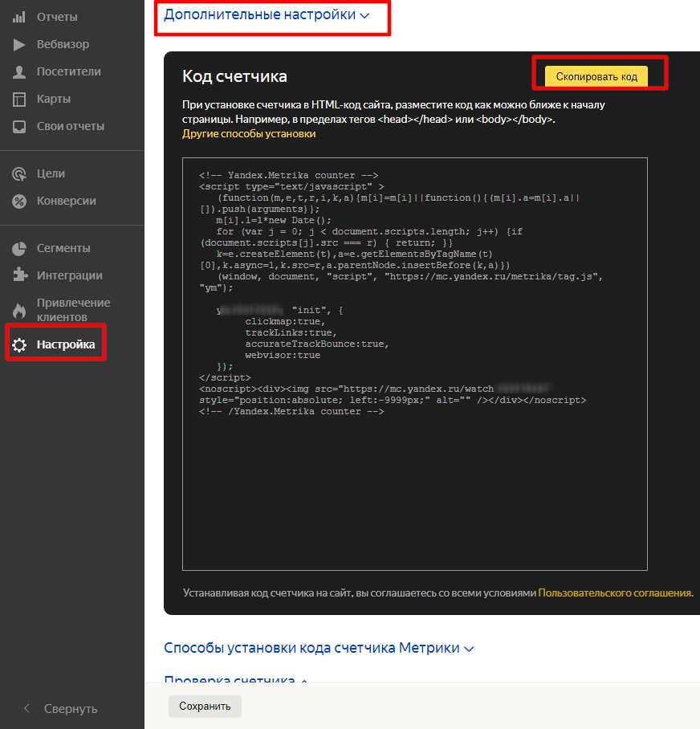Click the Отчеты bar chart icon

(x=19, y=17)
